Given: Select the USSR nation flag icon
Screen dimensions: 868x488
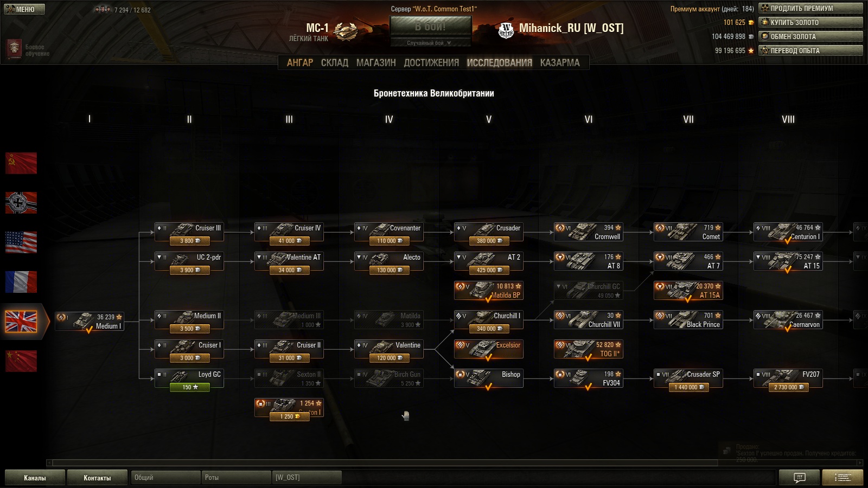Looking at the screenshot, I should [21, 163].
